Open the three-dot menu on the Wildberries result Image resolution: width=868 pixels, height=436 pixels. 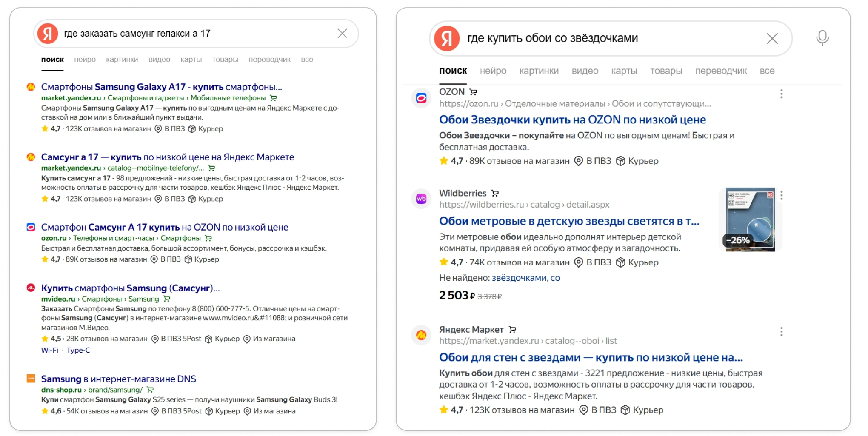[x=781, y=195]
